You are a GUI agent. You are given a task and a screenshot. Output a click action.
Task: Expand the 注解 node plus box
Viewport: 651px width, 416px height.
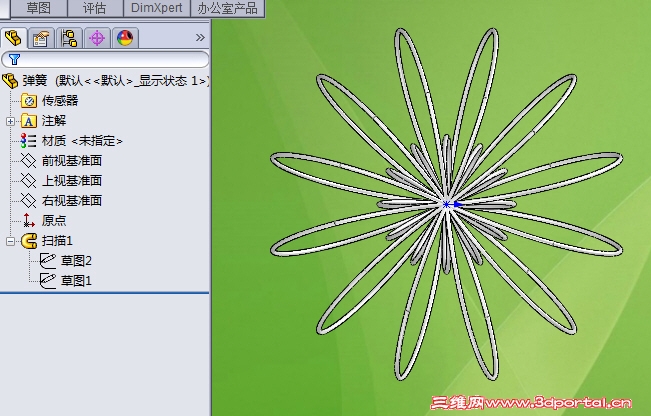coord(10,121)
